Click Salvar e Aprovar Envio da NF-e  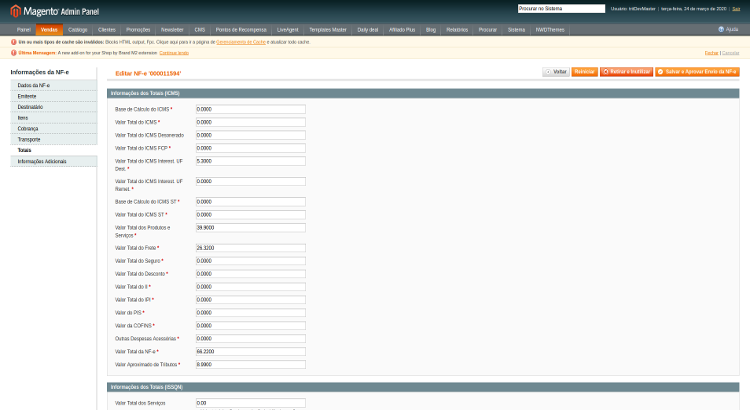(x=697, y=72)
